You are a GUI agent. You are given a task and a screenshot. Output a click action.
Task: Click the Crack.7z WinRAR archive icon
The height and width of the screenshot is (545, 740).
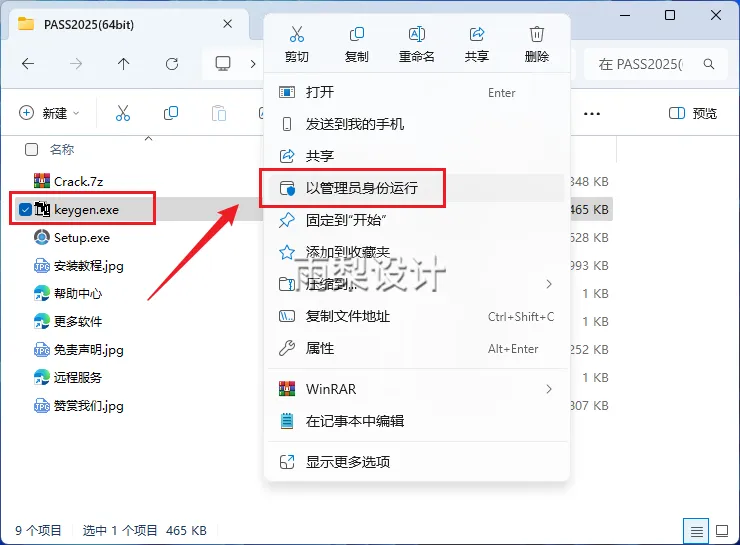click(x=42, y=181)
